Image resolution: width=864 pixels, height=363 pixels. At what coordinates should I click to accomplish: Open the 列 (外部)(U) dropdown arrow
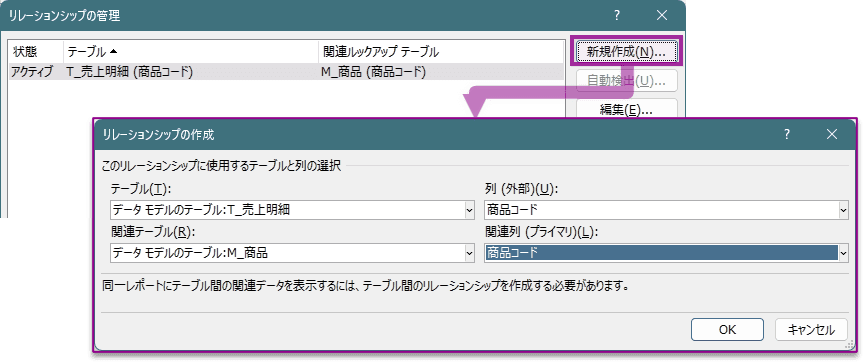pos(843,210)
